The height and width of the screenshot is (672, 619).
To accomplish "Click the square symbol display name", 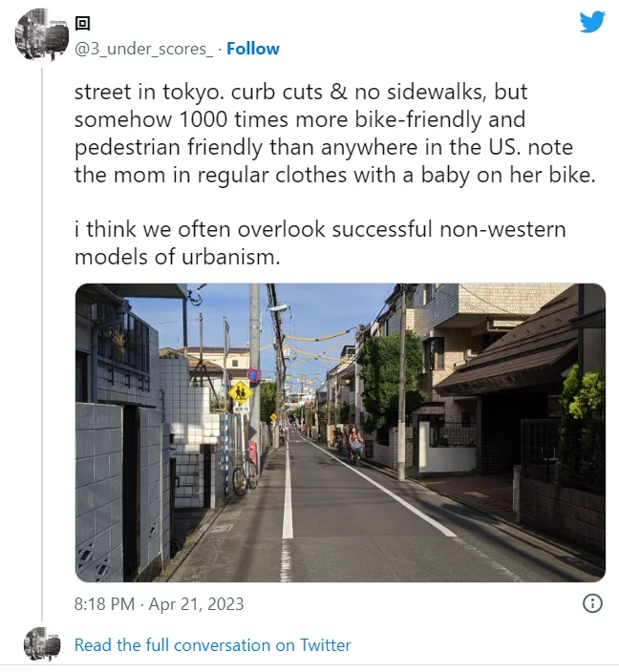I will [x=82, y=24].
